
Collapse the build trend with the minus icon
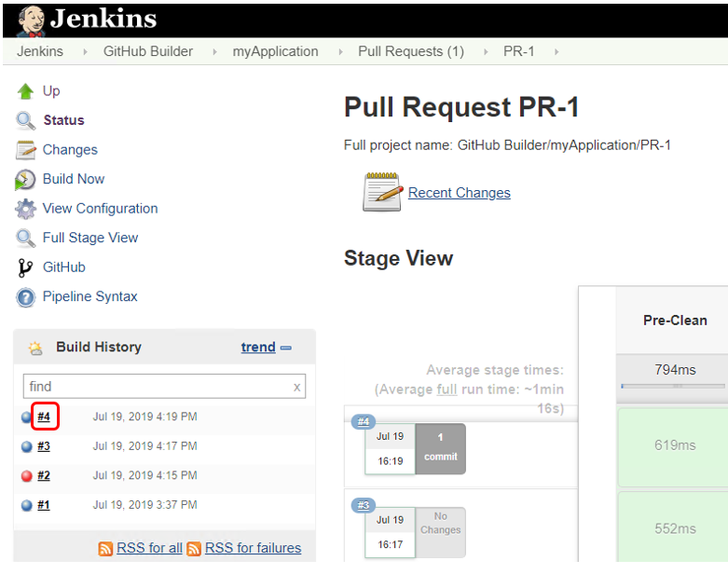(286, 348)
